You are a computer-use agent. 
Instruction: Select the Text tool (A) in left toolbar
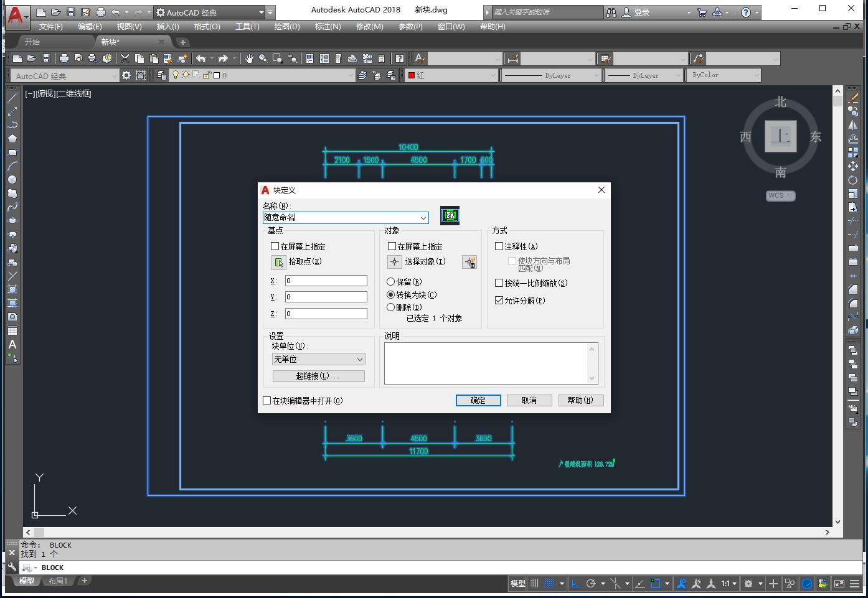(x=12, y=345)
